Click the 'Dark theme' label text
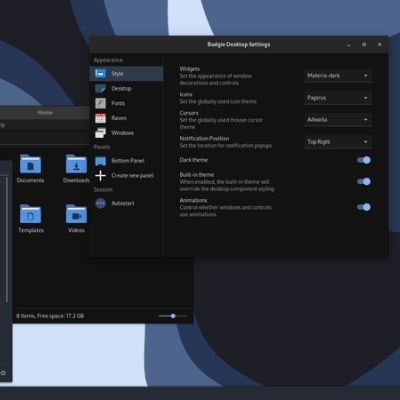400x400 pixels. pyautogui.click(x=194, y=160)
